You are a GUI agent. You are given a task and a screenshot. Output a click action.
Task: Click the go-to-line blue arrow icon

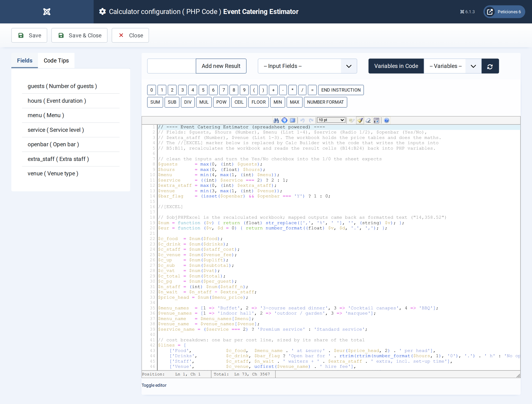click(x=284, y=120)
